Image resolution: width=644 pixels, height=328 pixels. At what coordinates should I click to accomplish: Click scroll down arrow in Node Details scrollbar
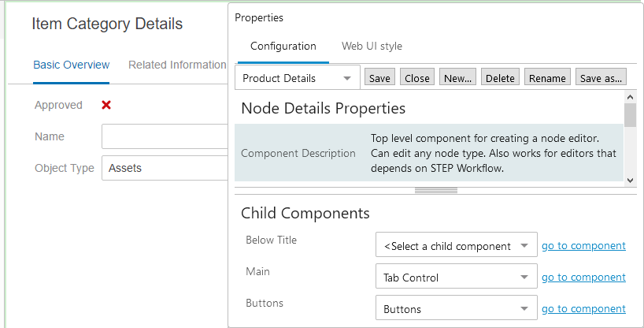tap(630, 181)
